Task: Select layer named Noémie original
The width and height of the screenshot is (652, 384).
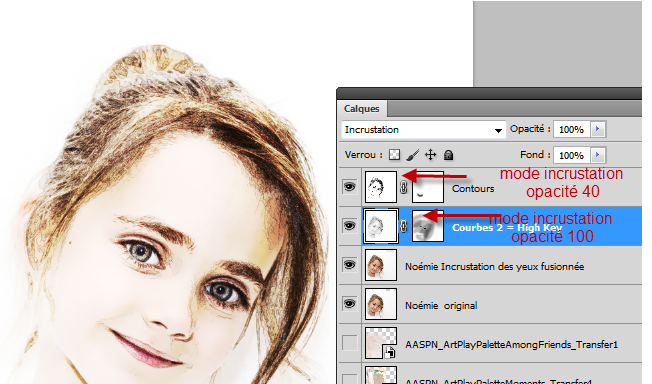Action: click(441, 306)
